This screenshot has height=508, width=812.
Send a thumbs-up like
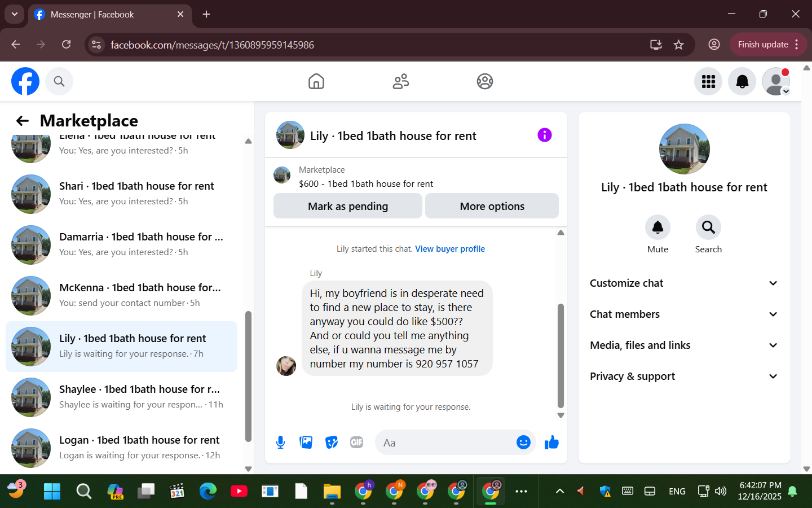click(551, 443)
